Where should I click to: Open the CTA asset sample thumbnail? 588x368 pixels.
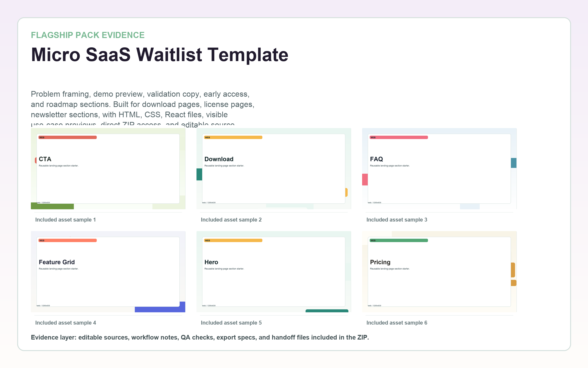(108, 169)
